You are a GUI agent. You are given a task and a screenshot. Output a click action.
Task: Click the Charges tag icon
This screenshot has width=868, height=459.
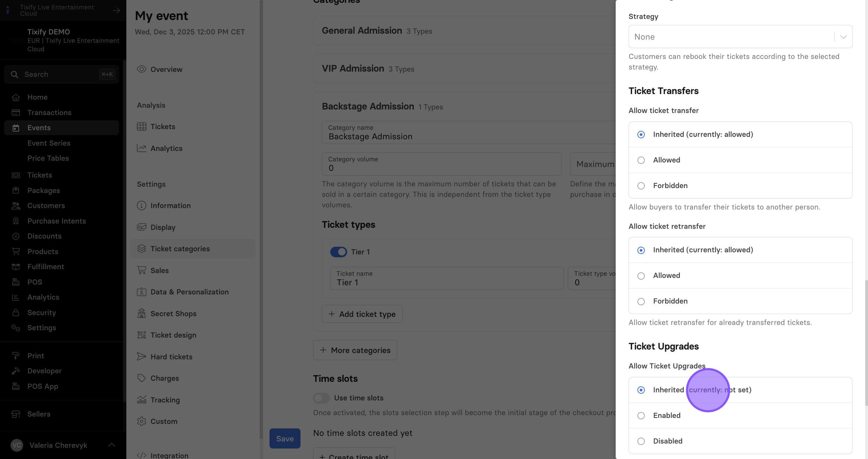141,378
